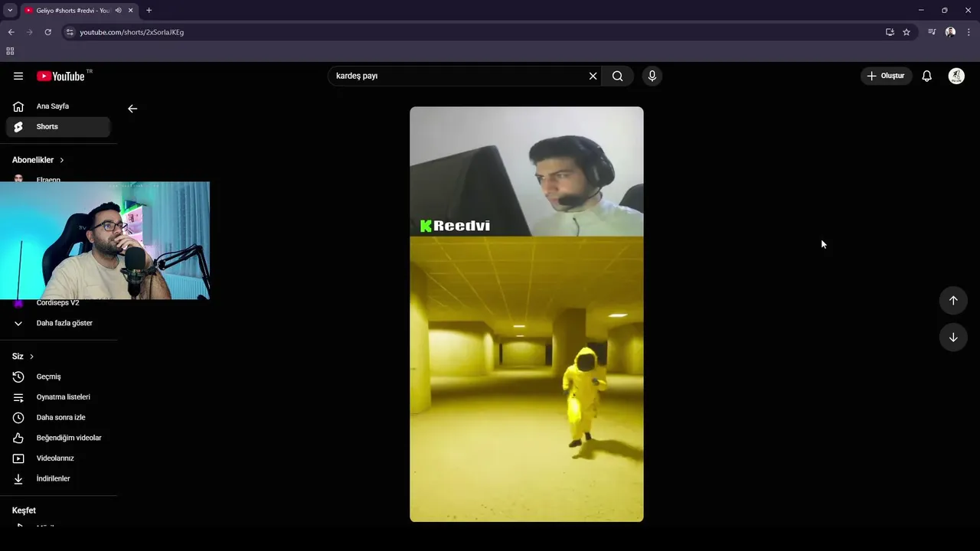Expand Daha fazla göster list
This screenshot has height=551, width=980.
(58, 323)
